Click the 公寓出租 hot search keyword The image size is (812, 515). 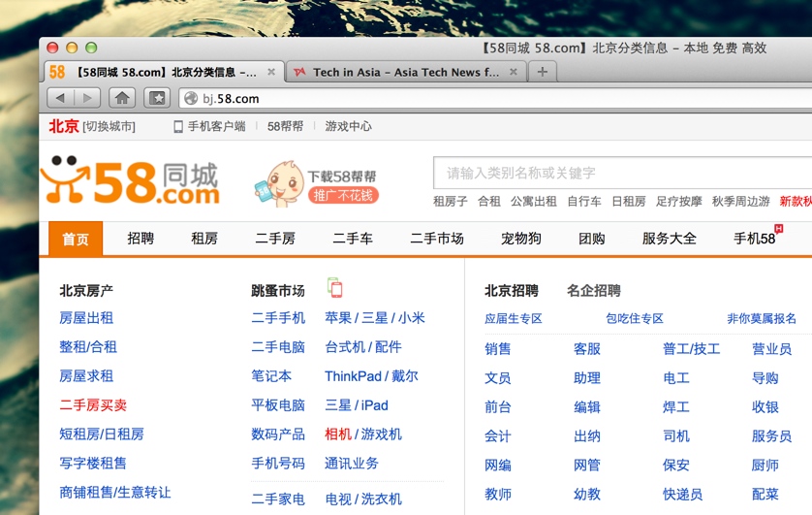click(x=533, y=201)
